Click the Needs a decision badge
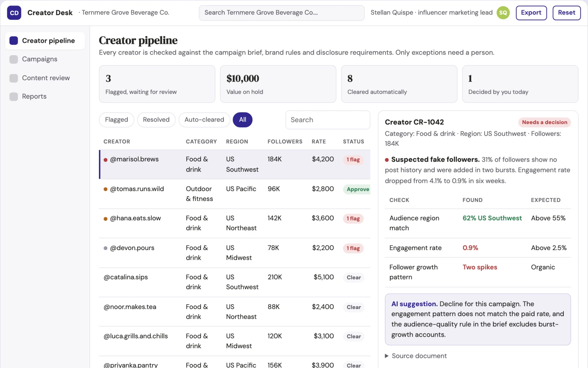This screenshot has height=368, width=588. pos(544,122)
